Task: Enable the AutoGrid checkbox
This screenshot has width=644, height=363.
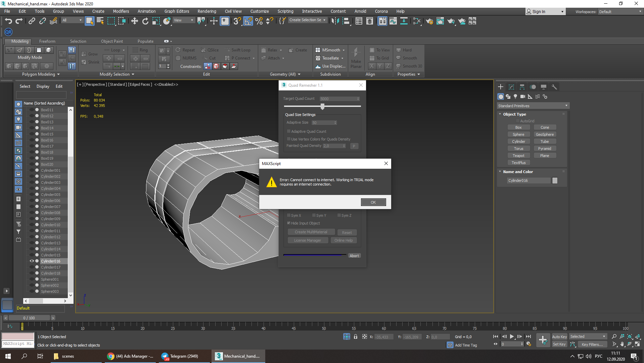Action: (x=517, y=121)
